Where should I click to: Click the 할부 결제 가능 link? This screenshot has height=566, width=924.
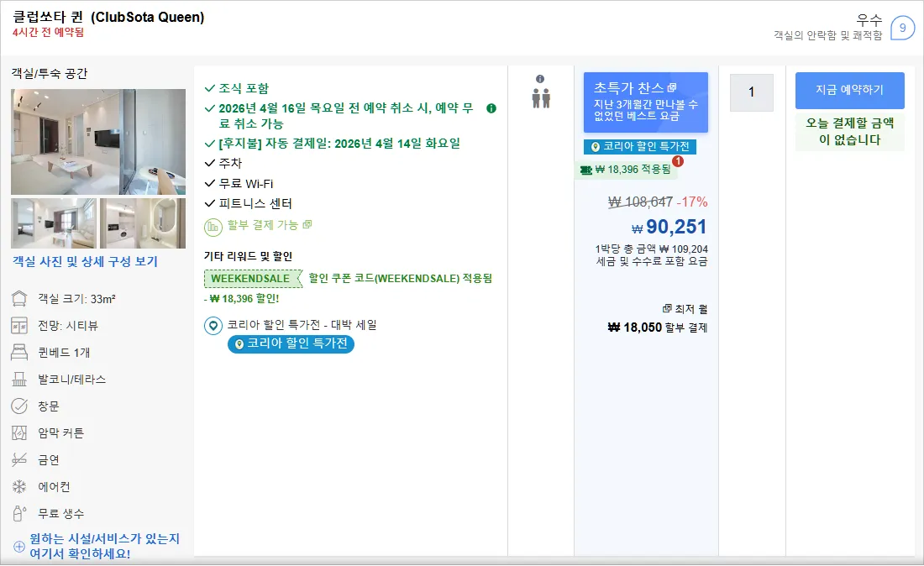[x=270, y=225]
